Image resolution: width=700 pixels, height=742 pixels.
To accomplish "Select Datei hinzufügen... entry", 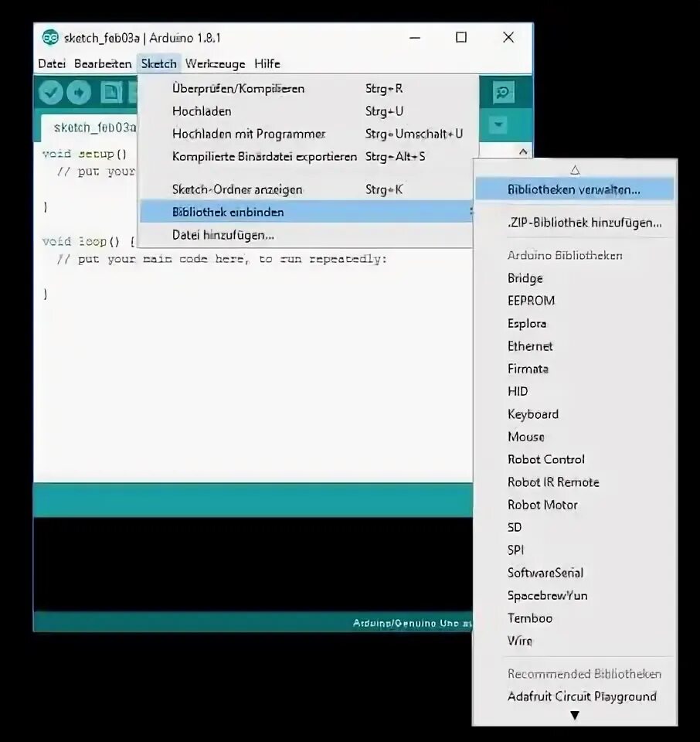I will point(305,235).
